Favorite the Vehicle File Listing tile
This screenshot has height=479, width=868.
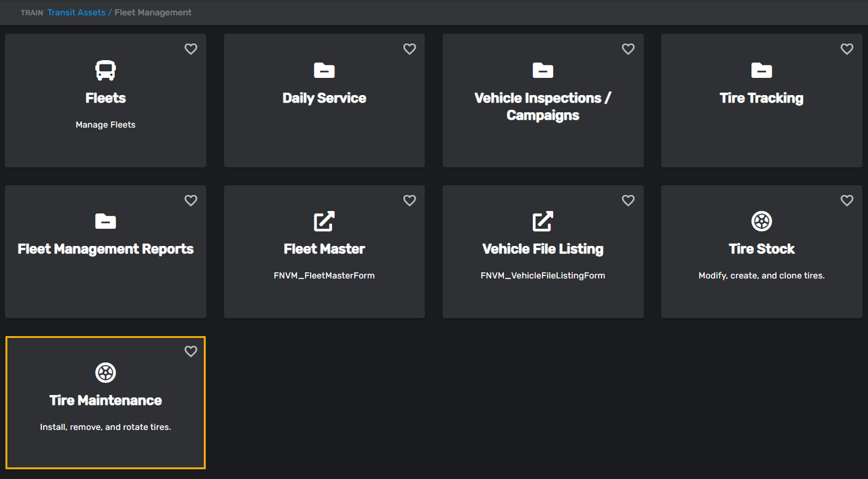pos(628,201)
